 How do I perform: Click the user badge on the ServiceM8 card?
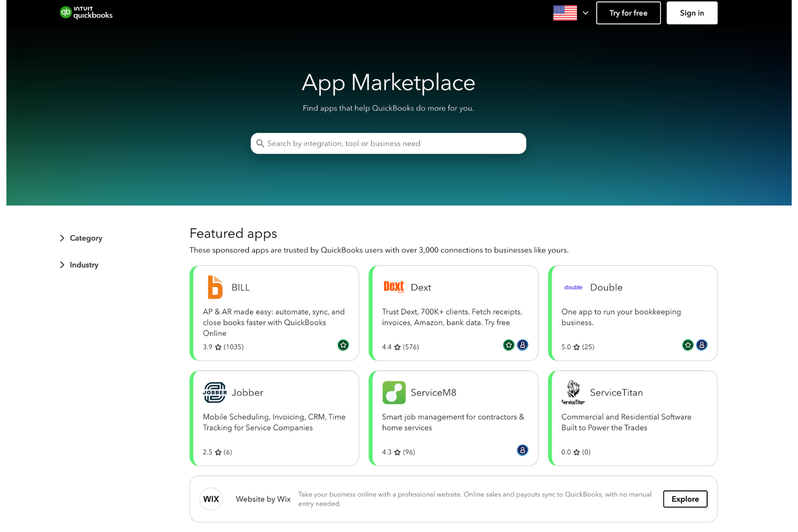[522, 450]
